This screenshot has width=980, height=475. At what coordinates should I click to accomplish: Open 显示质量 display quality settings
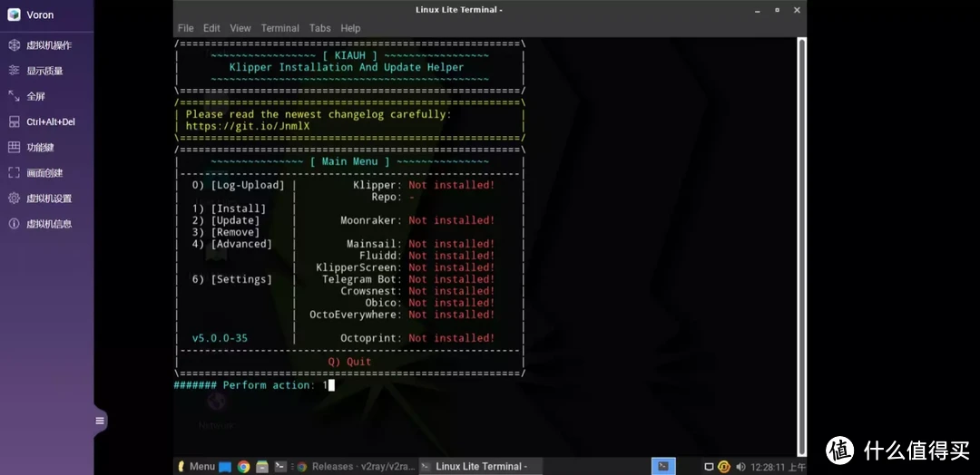tap(44, 71)
